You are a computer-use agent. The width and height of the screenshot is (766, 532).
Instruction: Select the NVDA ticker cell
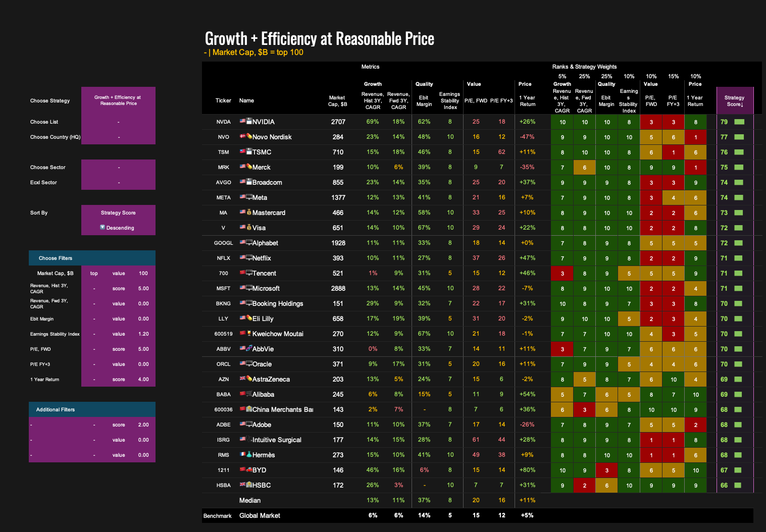[223, 122]
